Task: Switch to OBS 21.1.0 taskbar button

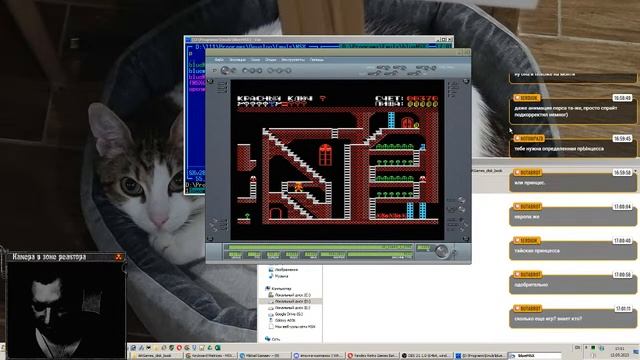Action: tap(427, 356)
